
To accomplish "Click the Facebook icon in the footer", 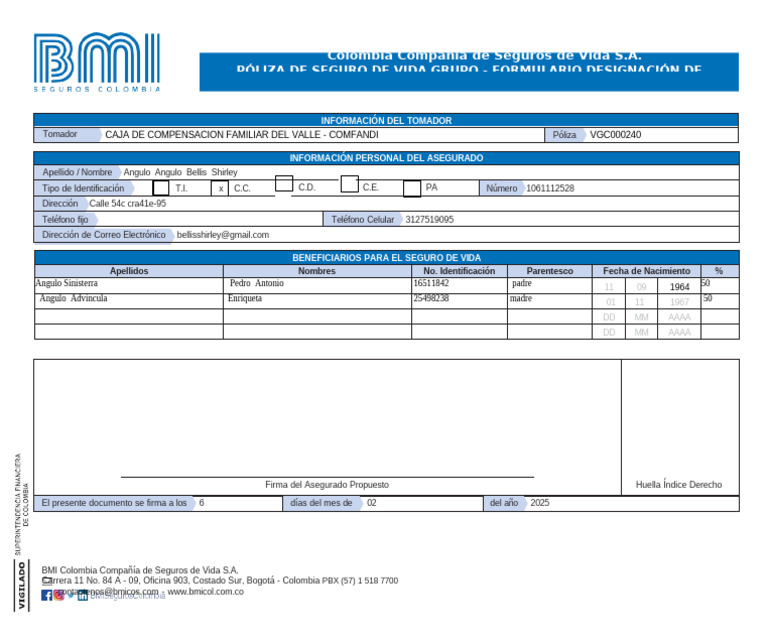I will [47, 595].
